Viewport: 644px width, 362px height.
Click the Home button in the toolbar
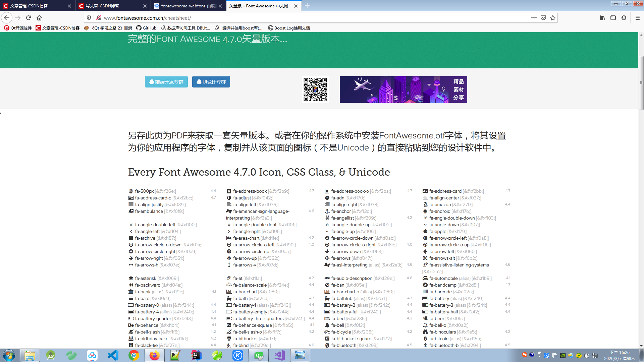click(x=39, y=18)
